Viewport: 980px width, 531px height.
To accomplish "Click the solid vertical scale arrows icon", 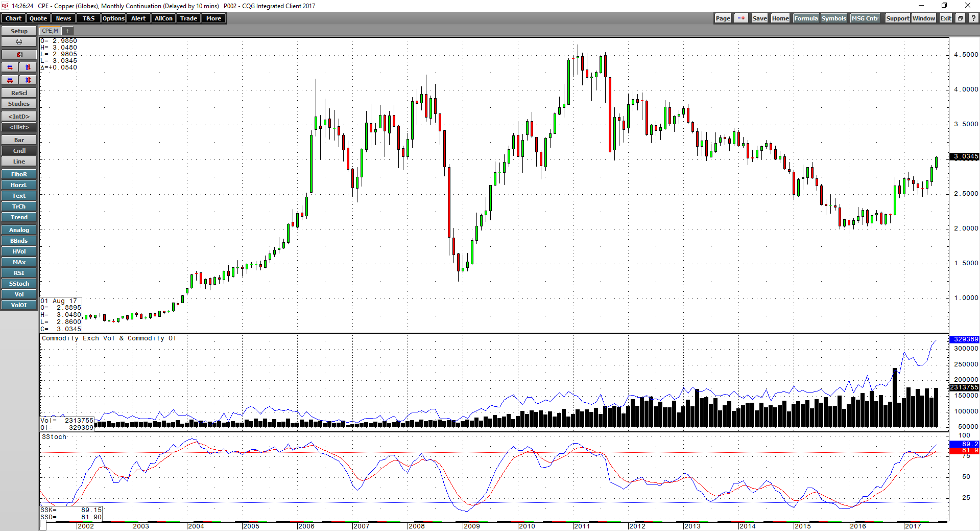I will coord(27,67).
